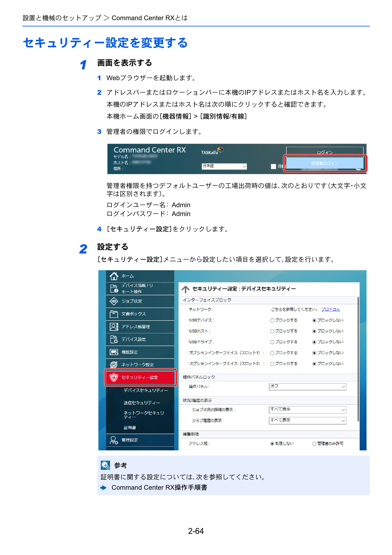Image resolution: width=392 pixels, height=555 pixels.
Task: Select ブロックする for USBドライブ
Action: (272, 342)
